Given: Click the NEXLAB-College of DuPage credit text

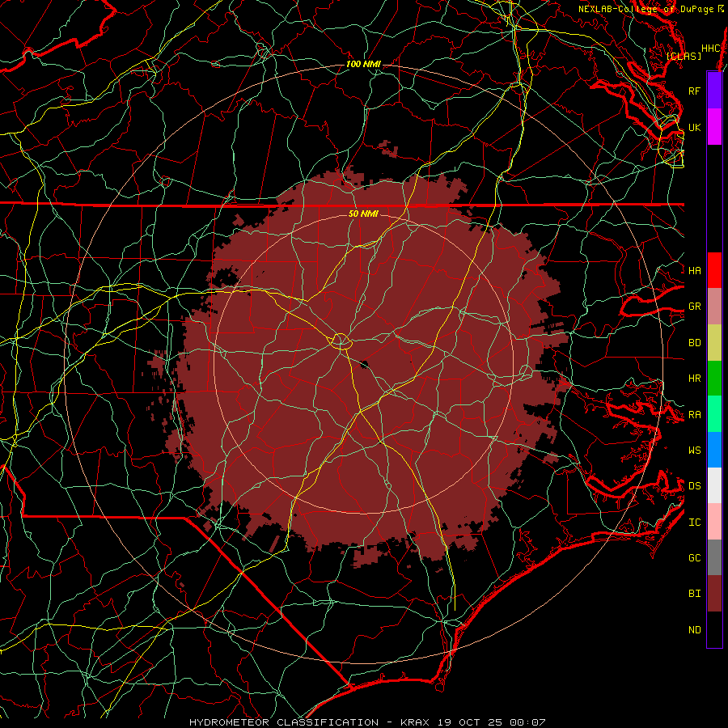Looking at the screenshot, I should tap(645, 9).
